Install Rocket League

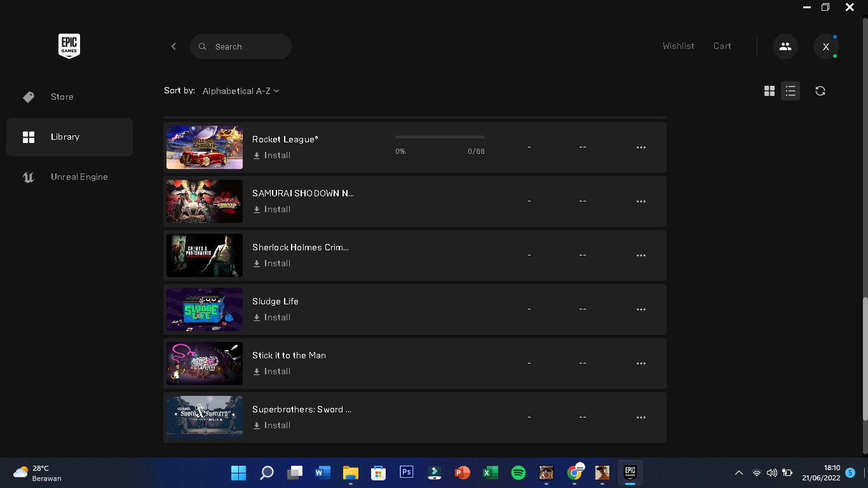click(272, 155)
